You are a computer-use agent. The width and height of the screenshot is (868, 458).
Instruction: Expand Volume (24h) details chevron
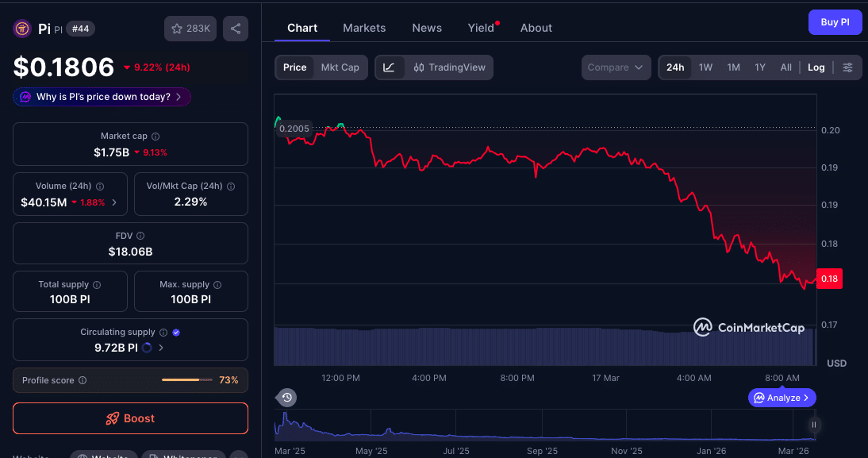point(114,202)
